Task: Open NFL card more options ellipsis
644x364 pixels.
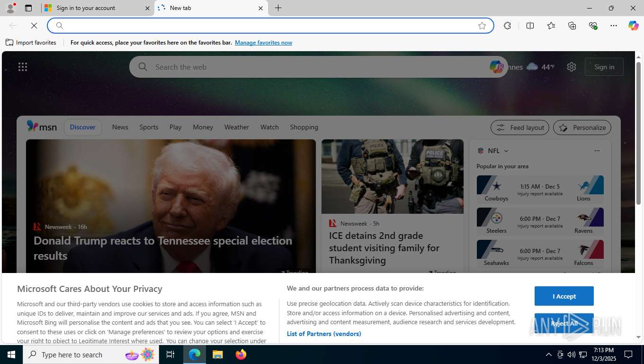Action: [597, 151]
